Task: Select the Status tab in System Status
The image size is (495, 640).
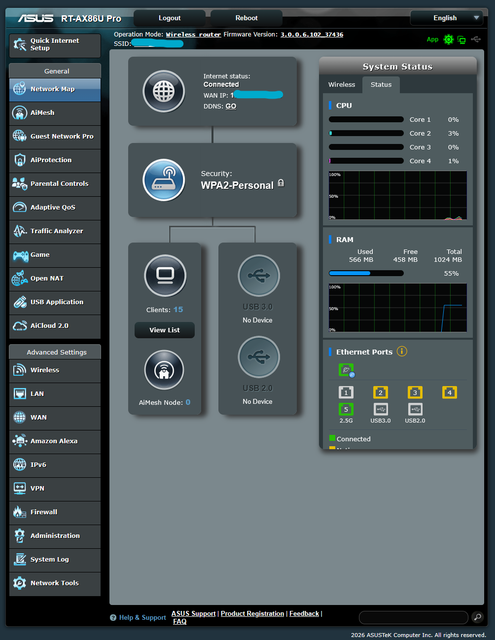Action: (x=381, y=84)
